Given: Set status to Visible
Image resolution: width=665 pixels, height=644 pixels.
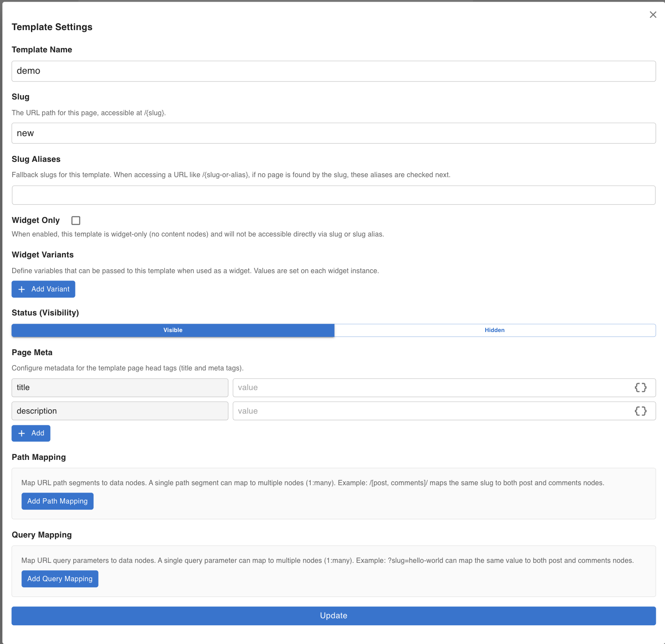Looking at the screenshot, I should (173, 330).
